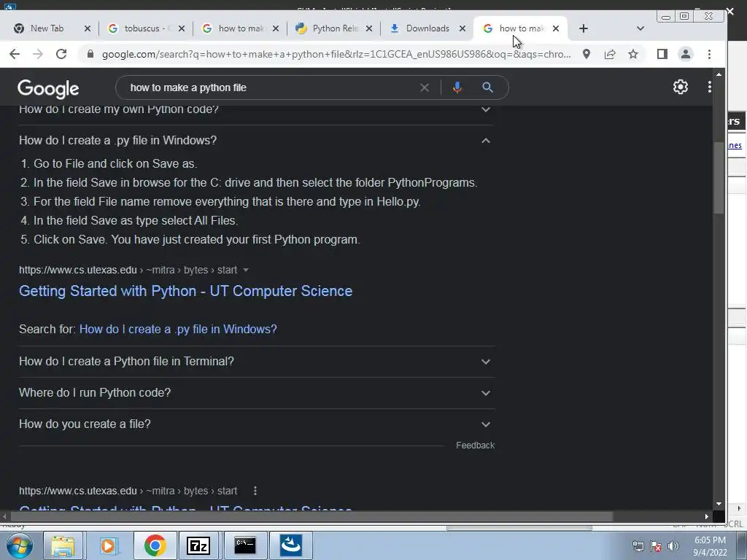The image size is (747, 560).
Task: Expand 'Where do I run Python code?'
Action: click(x=256, y=393)
